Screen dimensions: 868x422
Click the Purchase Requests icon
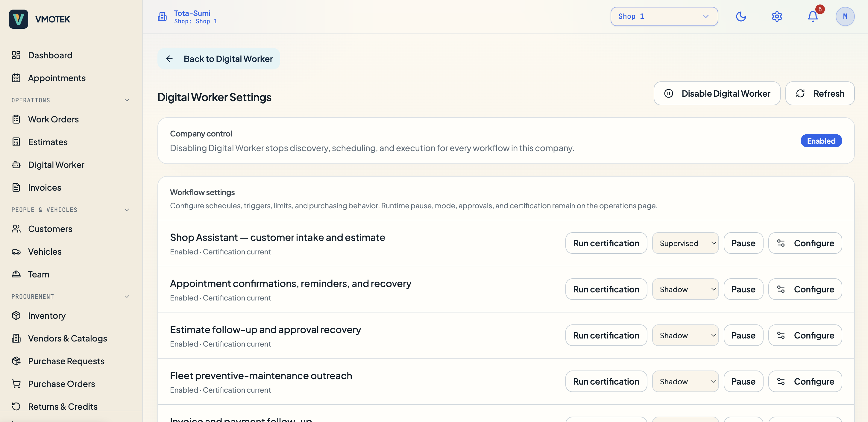click(16, 361)
